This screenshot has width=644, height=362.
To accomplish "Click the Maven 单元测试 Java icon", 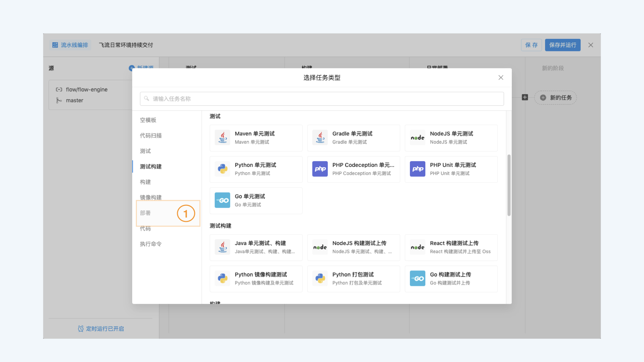I will 222,137.
